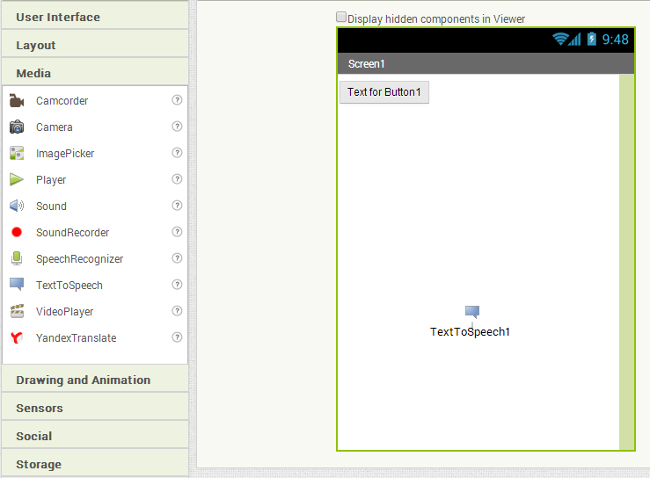The width and height of the screenshot is (650, 478).
Task: Click the SpeechRecognizer microphone icon
Action: (x=17, y=258)
